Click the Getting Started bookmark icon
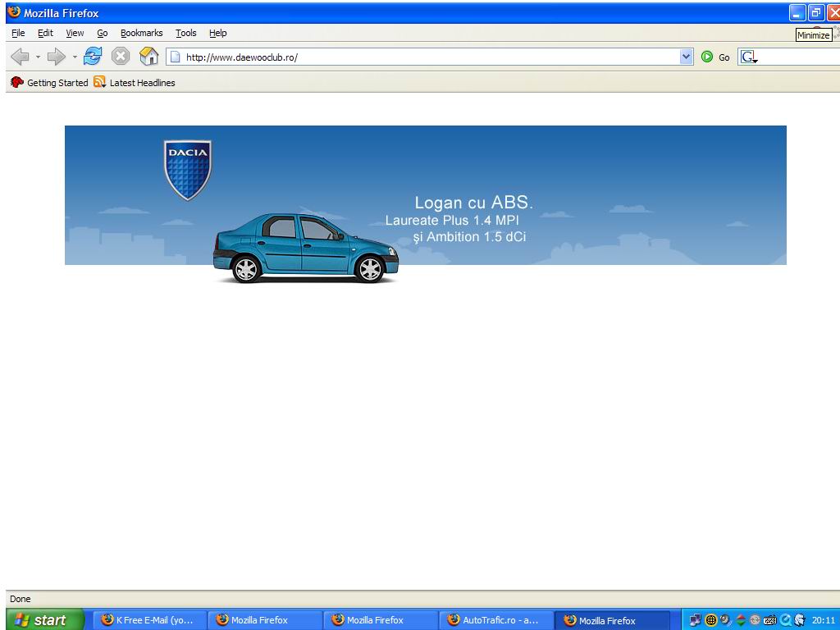Viewport: 840px width, 630px height. coord(17,82)
